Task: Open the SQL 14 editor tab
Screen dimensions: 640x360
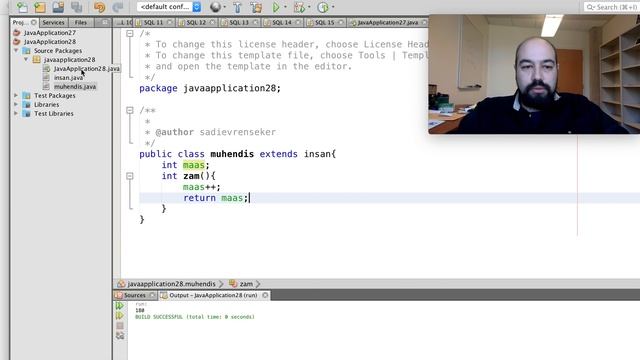Action: [x=282, y=22]
